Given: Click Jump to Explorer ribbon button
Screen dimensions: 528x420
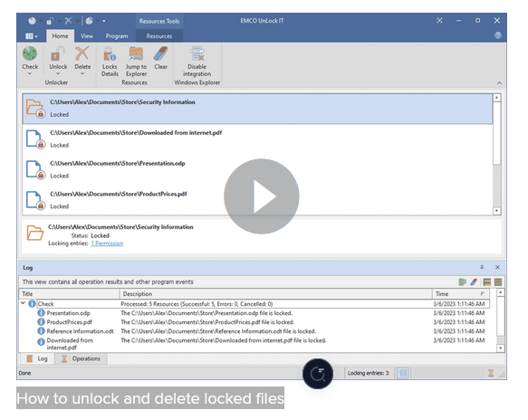Looking at the screenshot, I should coord(136,62).
